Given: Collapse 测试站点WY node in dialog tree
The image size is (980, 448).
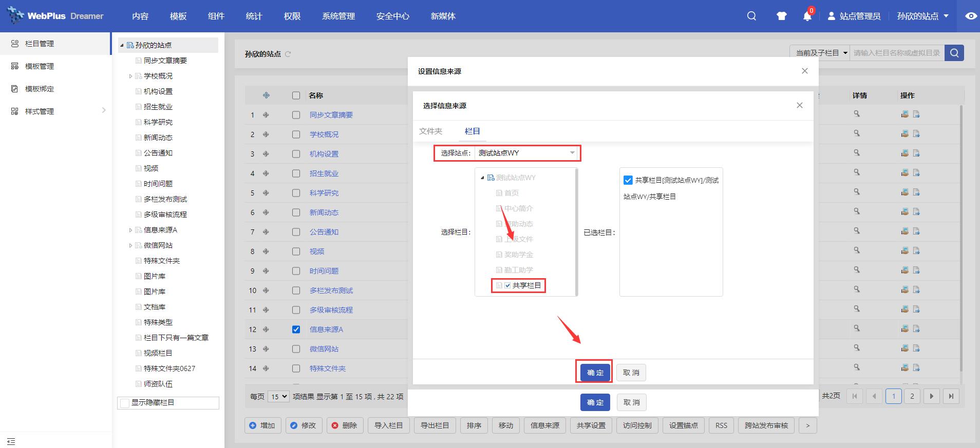Looking at the screenshot, I should (482, 178).
